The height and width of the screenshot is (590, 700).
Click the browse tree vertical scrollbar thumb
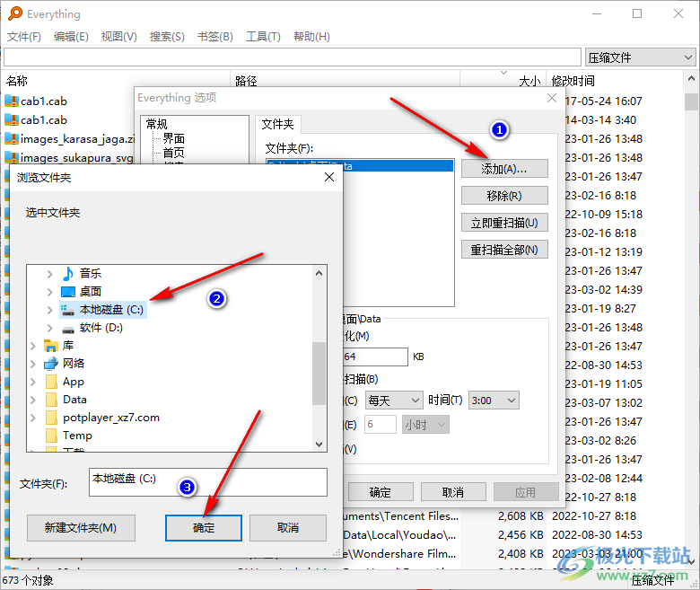click(319, 374)
